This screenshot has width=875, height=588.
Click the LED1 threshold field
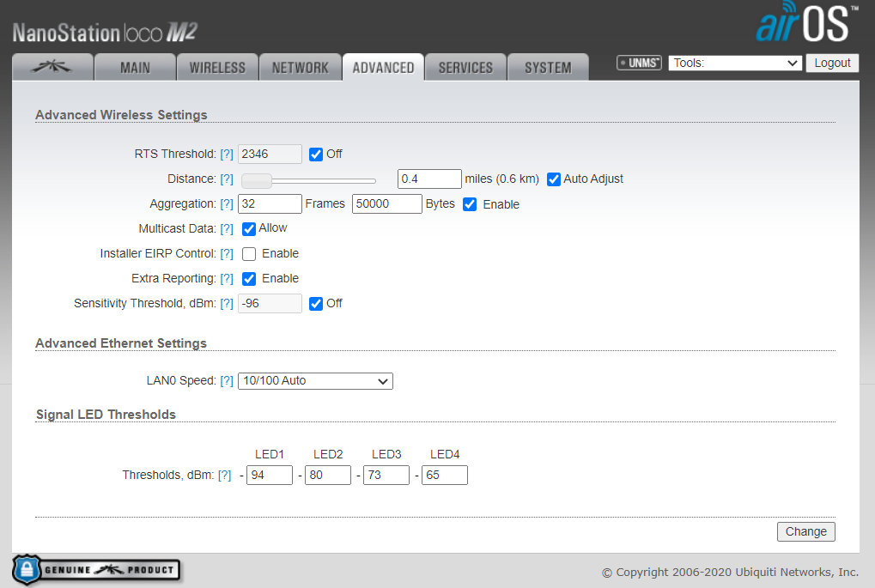[270, 476]
